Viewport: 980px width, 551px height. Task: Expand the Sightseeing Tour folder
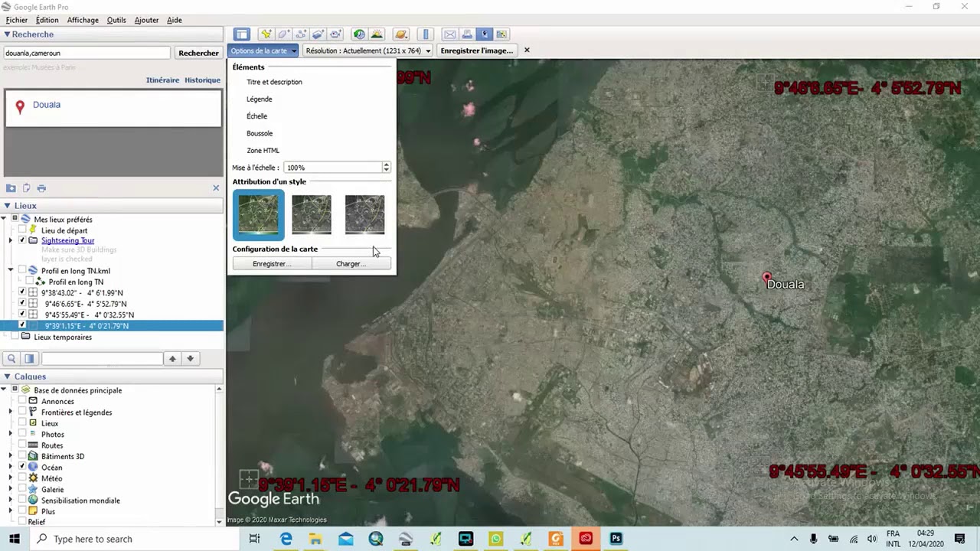pyautogui.click(x=11, y=240)
